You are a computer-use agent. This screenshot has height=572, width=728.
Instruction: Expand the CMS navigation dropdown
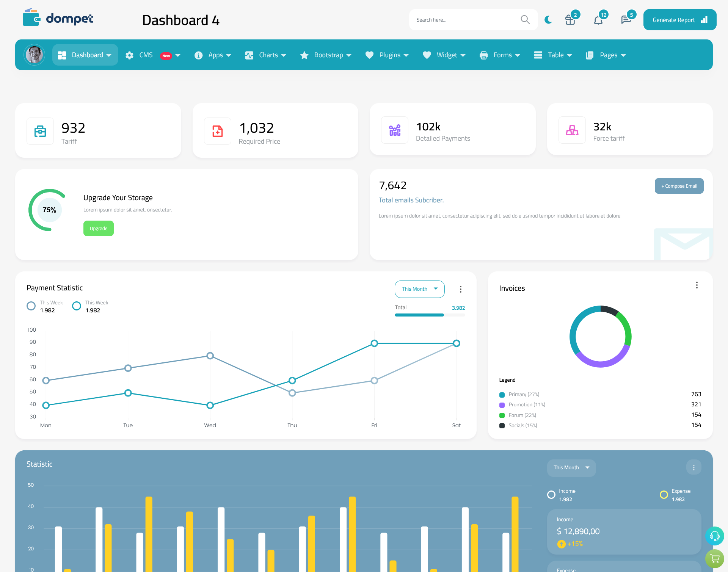coord(180,55)
